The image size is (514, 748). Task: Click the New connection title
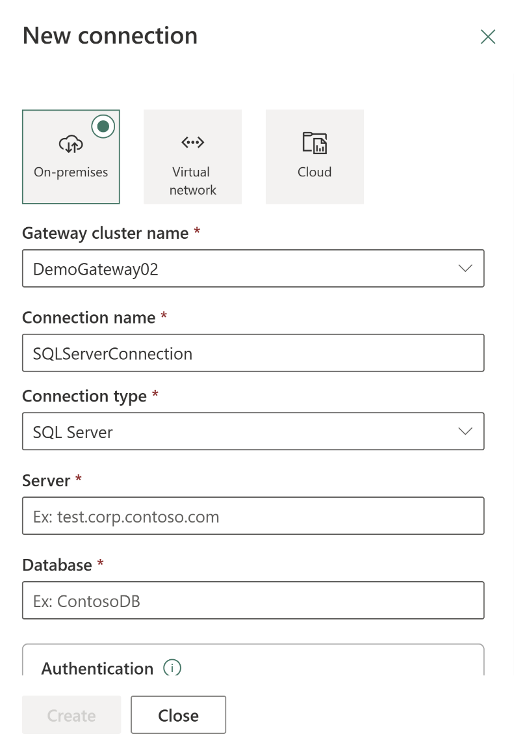110,36
